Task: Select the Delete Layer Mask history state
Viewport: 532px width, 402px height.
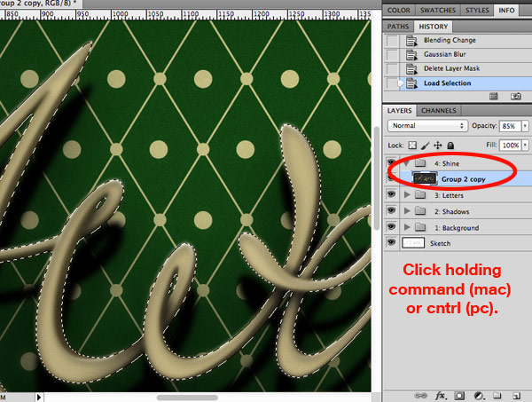Action: tap(458, 68)
